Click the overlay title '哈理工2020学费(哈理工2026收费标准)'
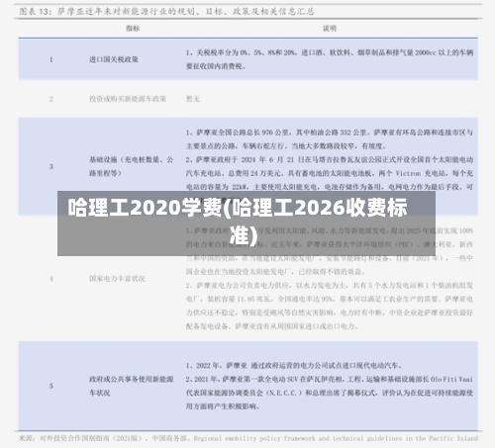The height and width of the screenshot is (448, 495). (238, 222)
